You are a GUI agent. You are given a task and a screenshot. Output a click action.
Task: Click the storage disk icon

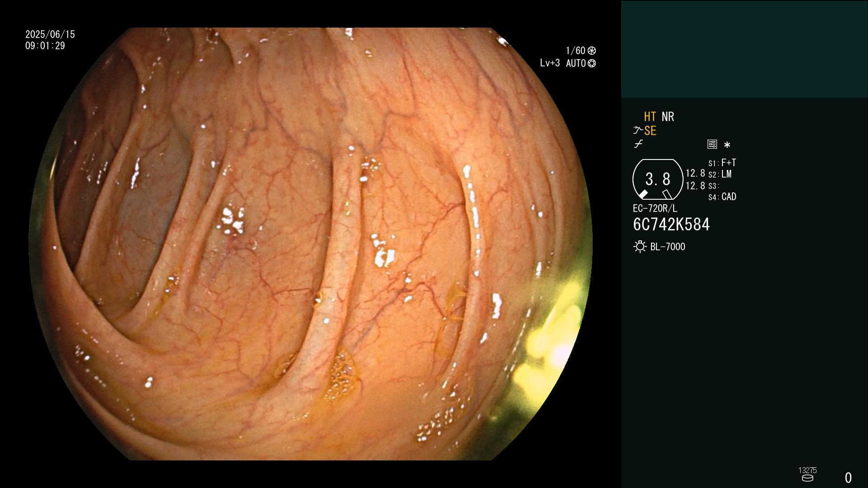pyautogui.click(x=807, y=478)
